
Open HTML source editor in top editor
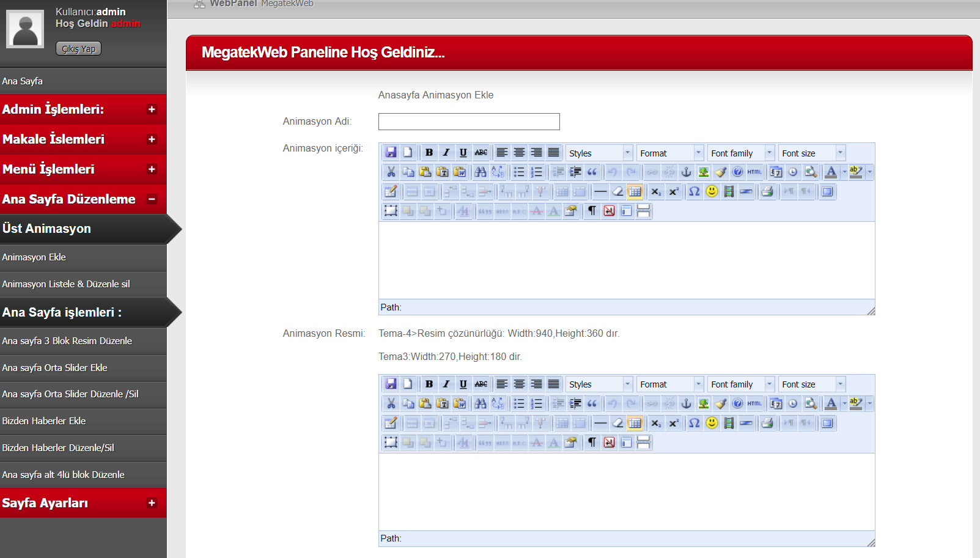pyautogui.click(x=754, y=172)
